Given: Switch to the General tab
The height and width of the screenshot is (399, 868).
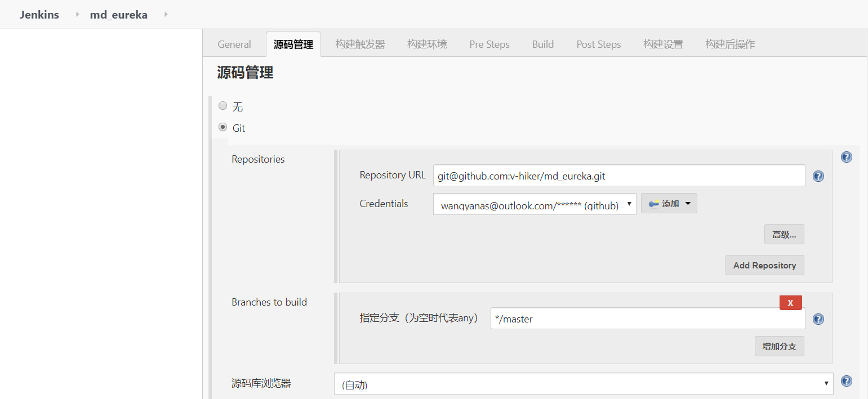Looking at the screenshot, I should tap(234, 44).
